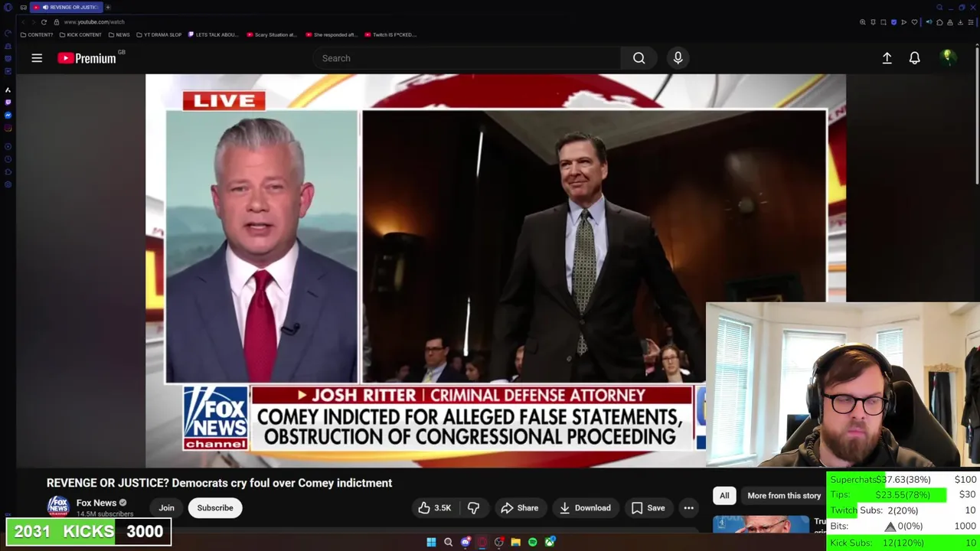Dislike the Fox News video
Viewport: 980px width, 551px height.
tap(473, 508)
